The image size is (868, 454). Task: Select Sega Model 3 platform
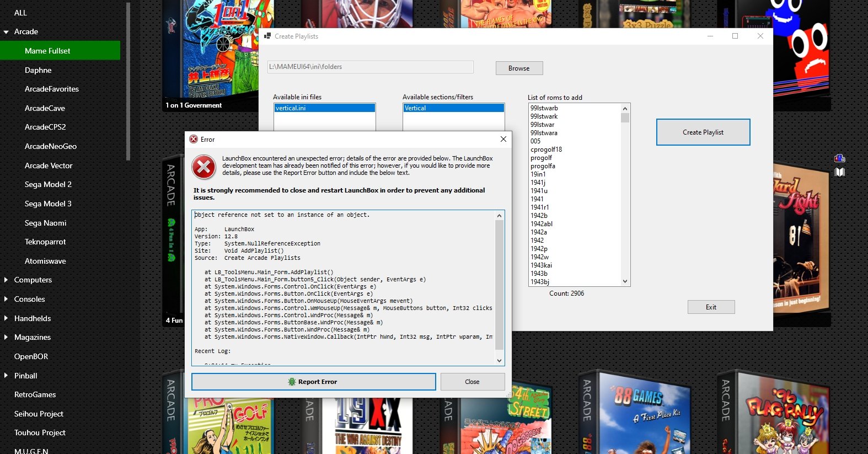(48, 204)
